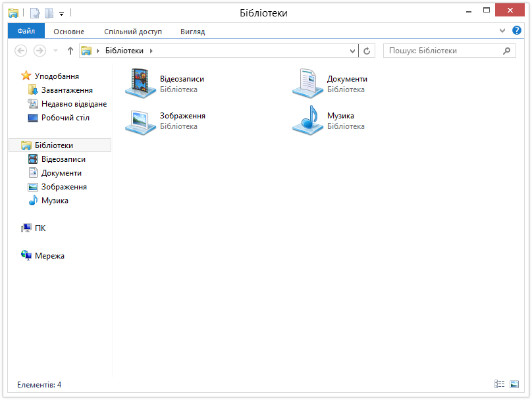The height and width of the screenshot is (400, 532).
Task: Click the system menu icon in title bar
Action: (13, 13)
